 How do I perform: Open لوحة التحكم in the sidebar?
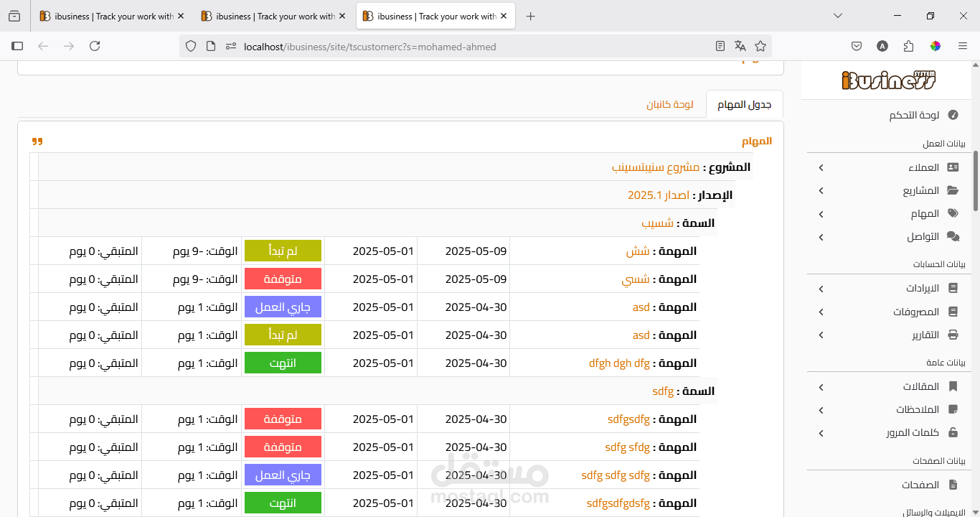click(x=914, y=115)
